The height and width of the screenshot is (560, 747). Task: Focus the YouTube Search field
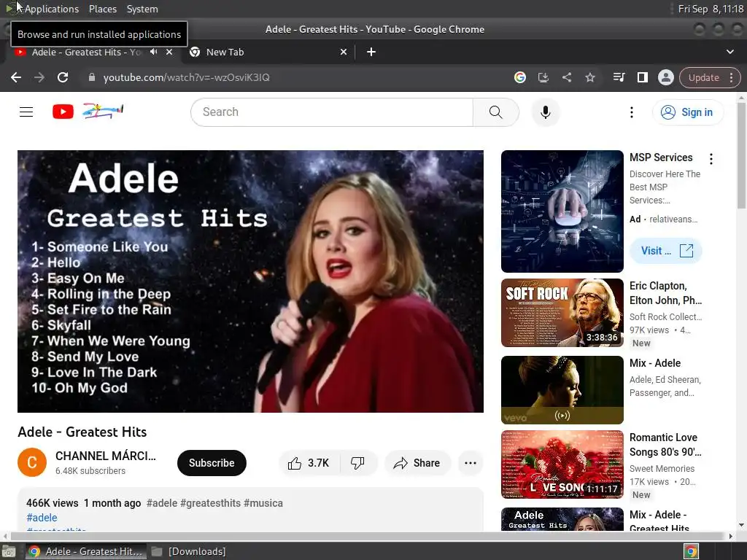tap(332, 112)
